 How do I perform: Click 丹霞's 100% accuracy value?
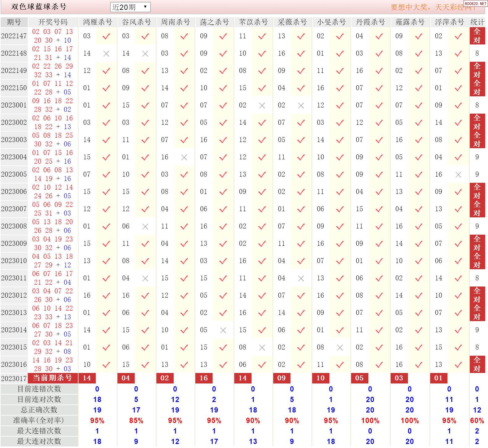pos(370,421)
